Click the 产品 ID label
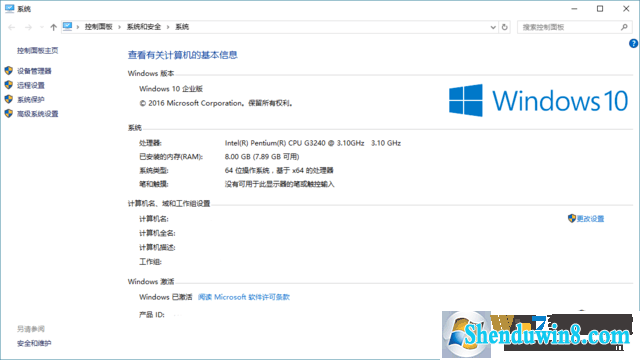 click(x=152, y=315)
